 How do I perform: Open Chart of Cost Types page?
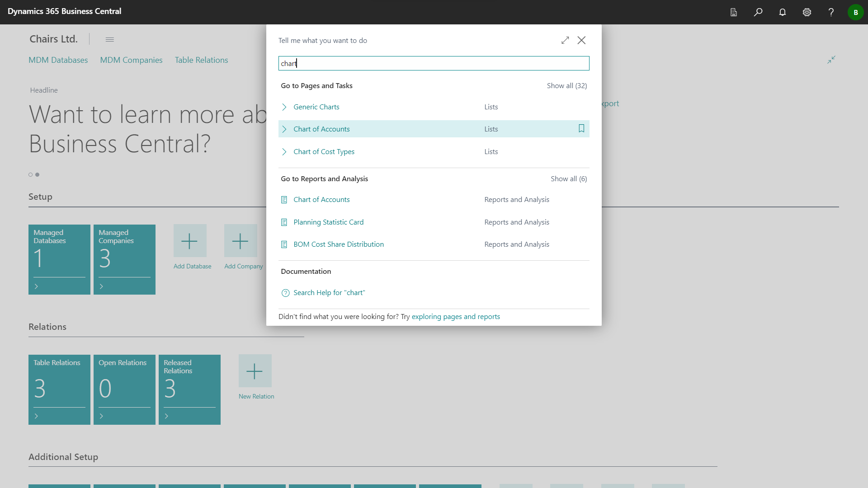(x=324, y=152)
